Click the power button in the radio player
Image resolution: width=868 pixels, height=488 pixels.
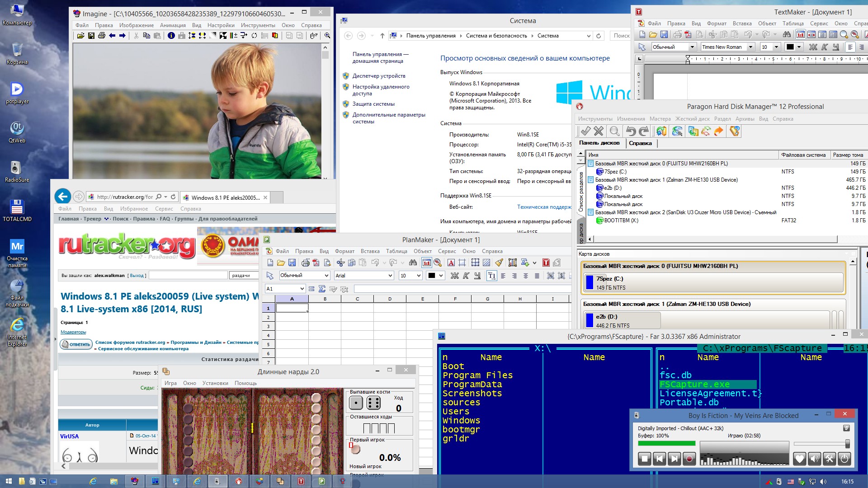(x=844, y=459)
